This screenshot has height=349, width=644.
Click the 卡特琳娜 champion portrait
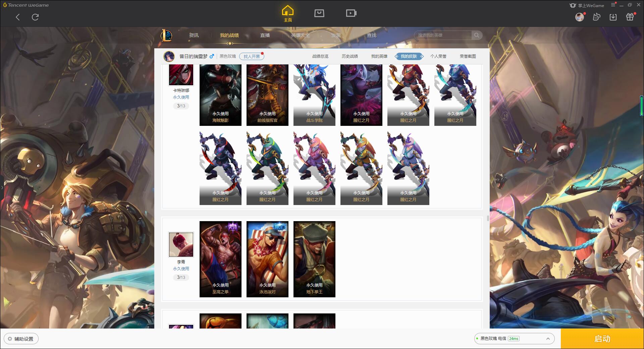181,75
